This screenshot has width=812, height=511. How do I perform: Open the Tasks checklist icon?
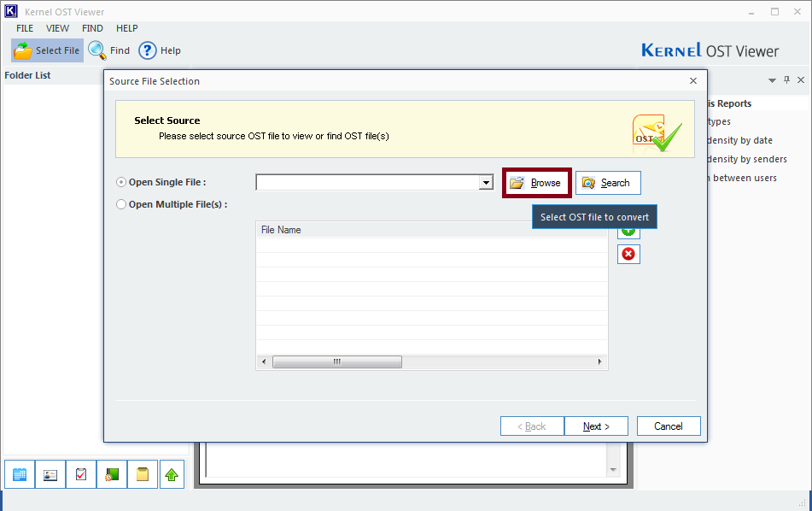pyautogui.click(x=81, y=474)
